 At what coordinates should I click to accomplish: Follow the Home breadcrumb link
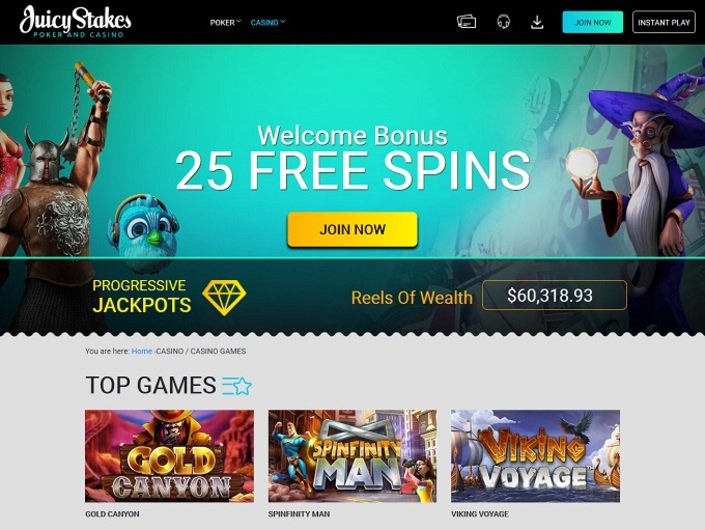(142, 351)
